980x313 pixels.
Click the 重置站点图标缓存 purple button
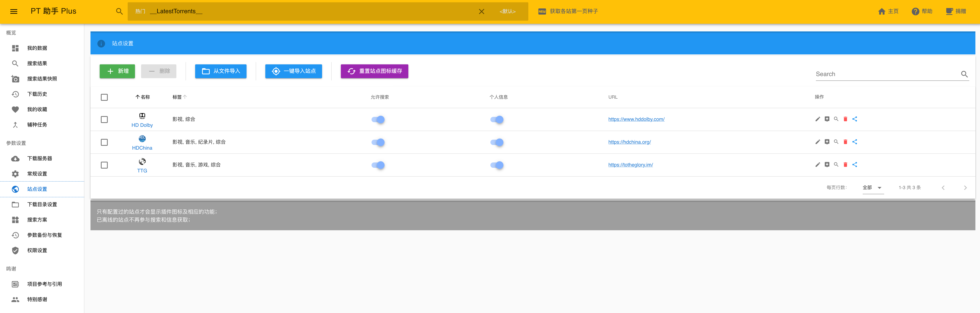coord(374,71)
